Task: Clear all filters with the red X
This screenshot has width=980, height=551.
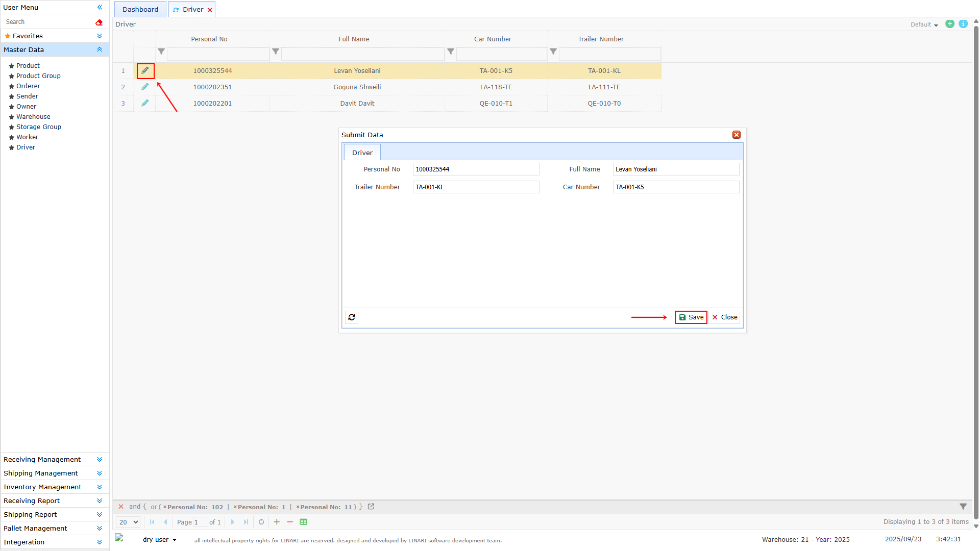Action: (121, 507)
